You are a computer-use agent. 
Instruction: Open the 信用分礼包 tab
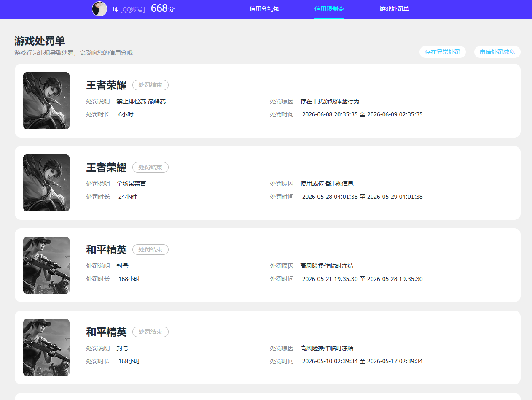click(x=264, y=9)
